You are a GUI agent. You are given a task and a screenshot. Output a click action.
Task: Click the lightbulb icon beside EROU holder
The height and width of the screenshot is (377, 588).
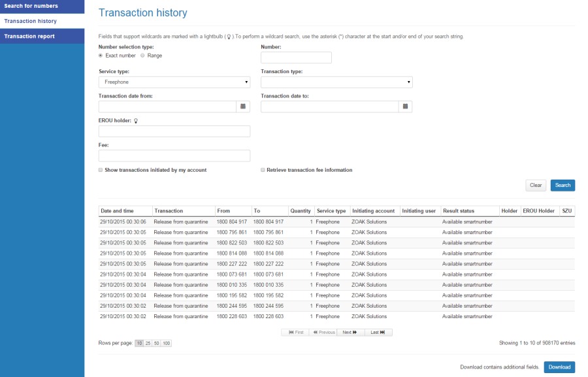(x=135, y=120)
